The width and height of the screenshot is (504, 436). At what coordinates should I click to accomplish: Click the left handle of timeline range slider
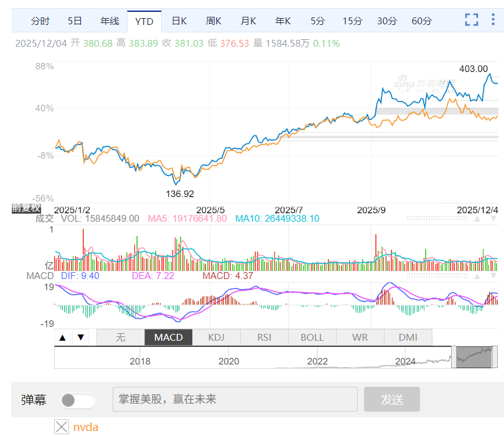pyautogui.click(x=454, y=357)
